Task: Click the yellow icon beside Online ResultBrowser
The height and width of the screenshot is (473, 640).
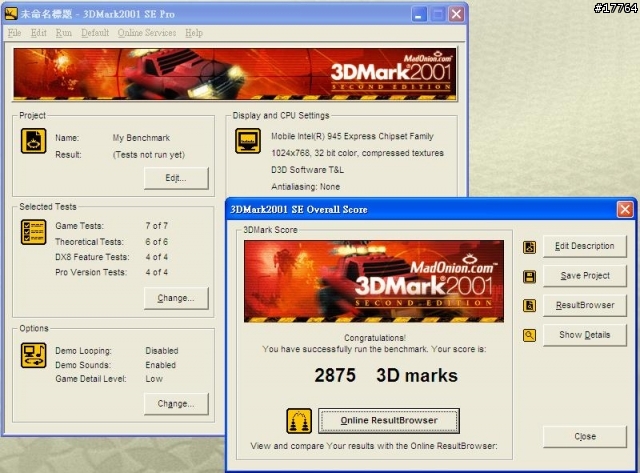Action: pos(299,421)
